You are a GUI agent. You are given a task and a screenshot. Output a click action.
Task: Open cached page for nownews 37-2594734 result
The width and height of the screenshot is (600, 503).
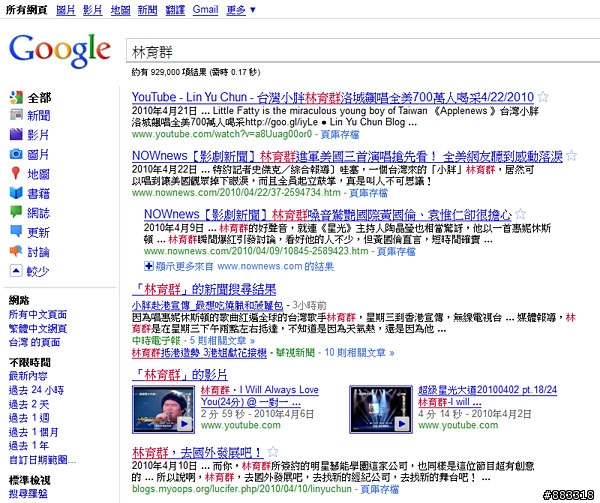(x=368, y=193)
